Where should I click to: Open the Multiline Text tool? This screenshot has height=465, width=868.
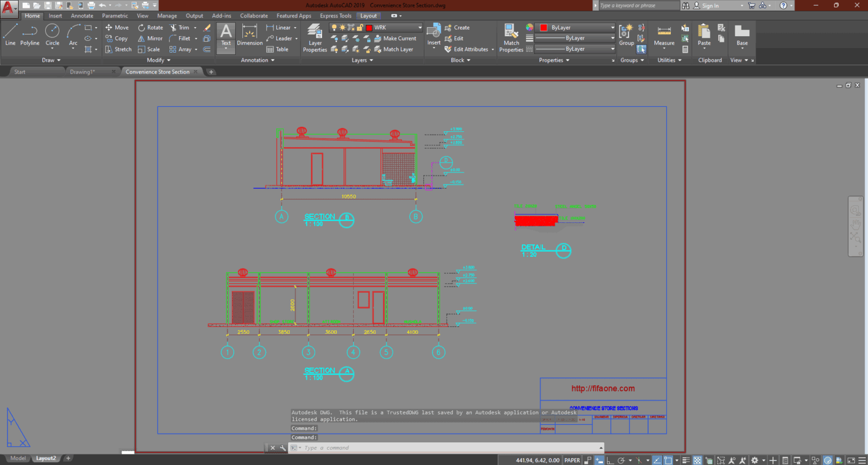coord(225,35)
